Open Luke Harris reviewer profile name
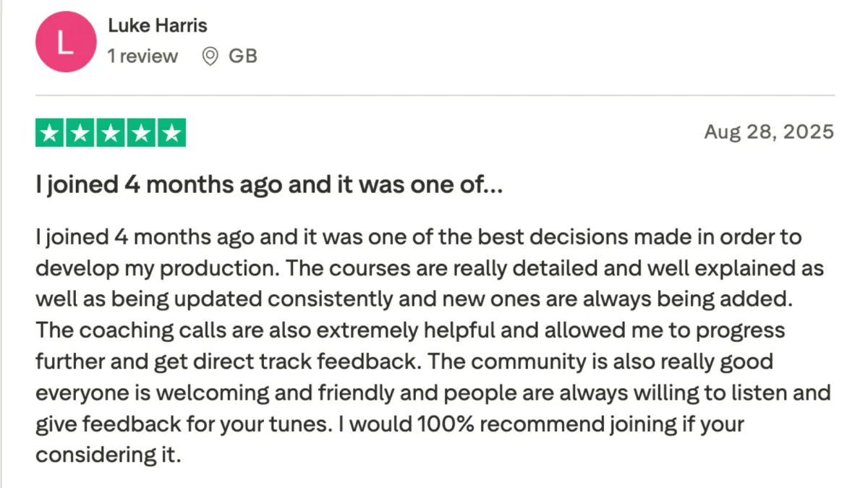 (158, 26)
